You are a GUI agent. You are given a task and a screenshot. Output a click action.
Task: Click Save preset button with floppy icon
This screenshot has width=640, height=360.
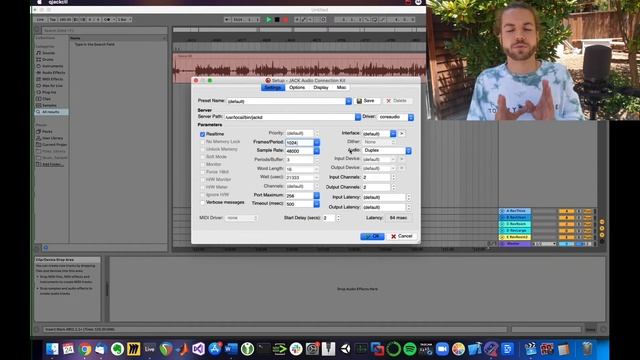pyautogui.click(x=366, y=101)
